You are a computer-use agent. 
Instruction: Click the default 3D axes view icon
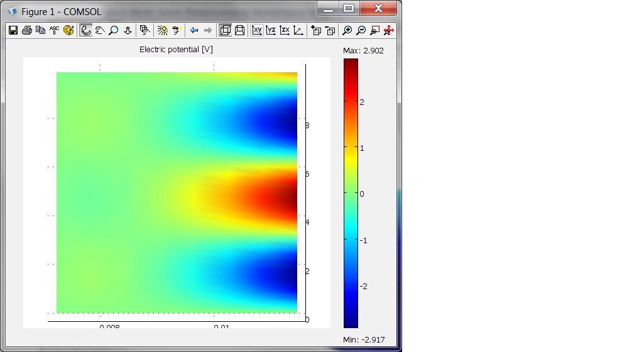point(298,30)
